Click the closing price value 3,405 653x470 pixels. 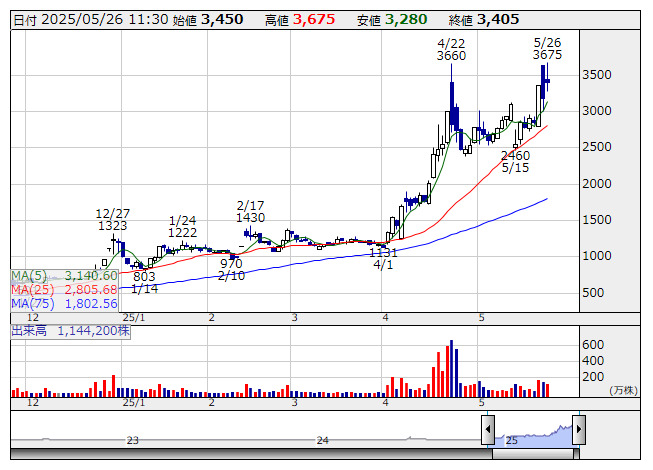498,20
